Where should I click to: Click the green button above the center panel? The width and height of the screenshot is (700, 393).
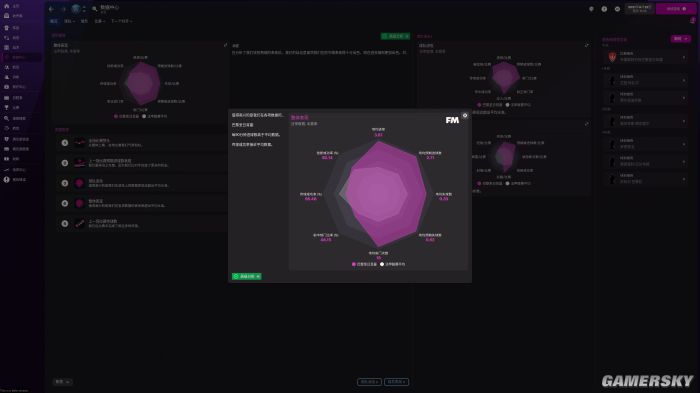tap(396, 36)
